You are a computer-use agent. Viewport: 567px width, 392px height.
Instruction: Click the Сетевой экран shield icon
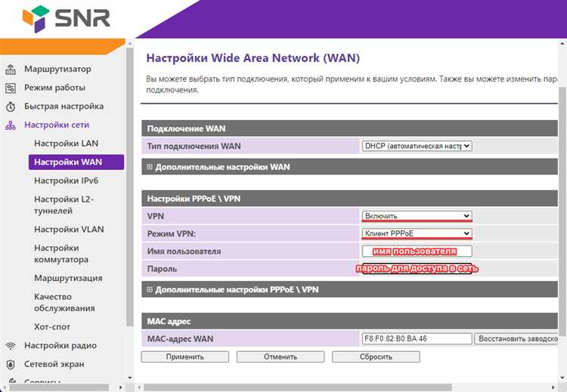11,365
